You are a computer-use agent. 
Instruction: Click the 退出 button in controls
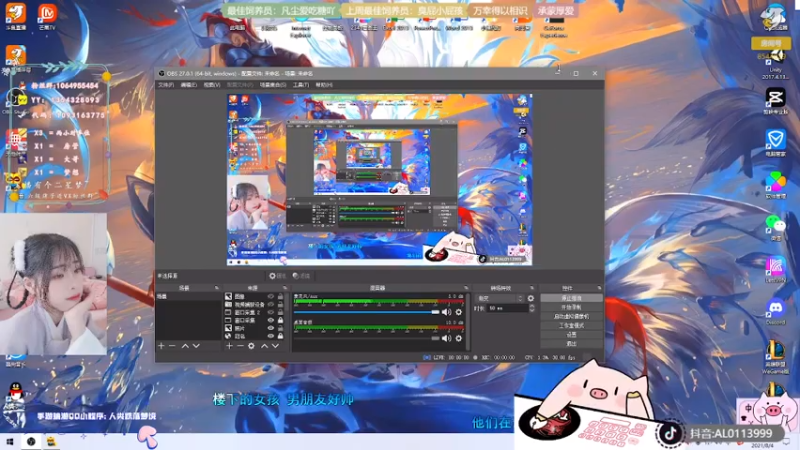(571, 344)
